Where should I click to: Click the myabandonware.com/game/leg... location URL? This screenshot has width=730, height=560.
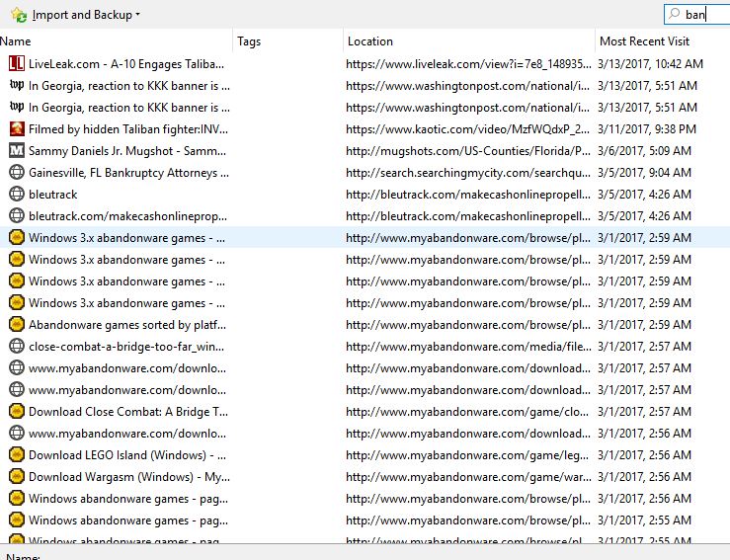click(467, 455)
